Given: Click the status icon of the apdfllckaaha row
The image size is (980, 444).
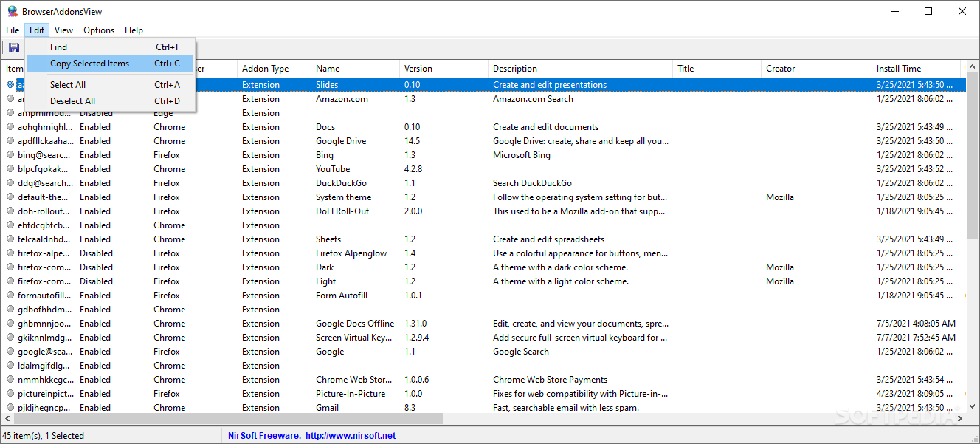Looking at the screenshot, I should click(x=10, y=141).
